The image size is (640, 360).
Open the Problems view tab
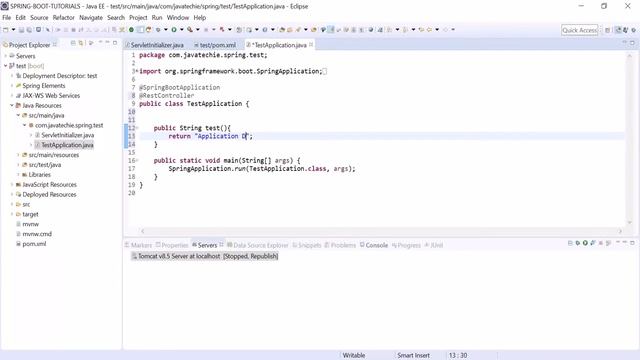point(340,245)
